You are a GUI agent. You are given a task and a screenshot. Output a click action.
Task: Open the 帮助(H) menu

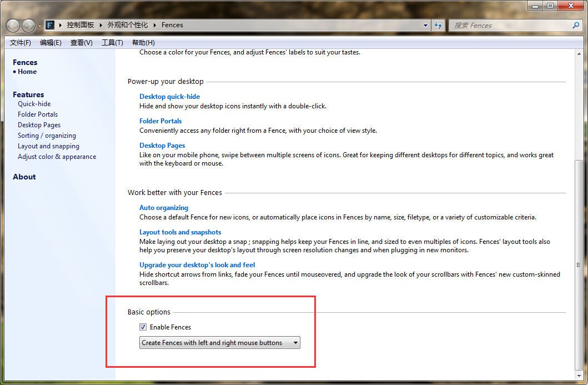tap(143, 42)
